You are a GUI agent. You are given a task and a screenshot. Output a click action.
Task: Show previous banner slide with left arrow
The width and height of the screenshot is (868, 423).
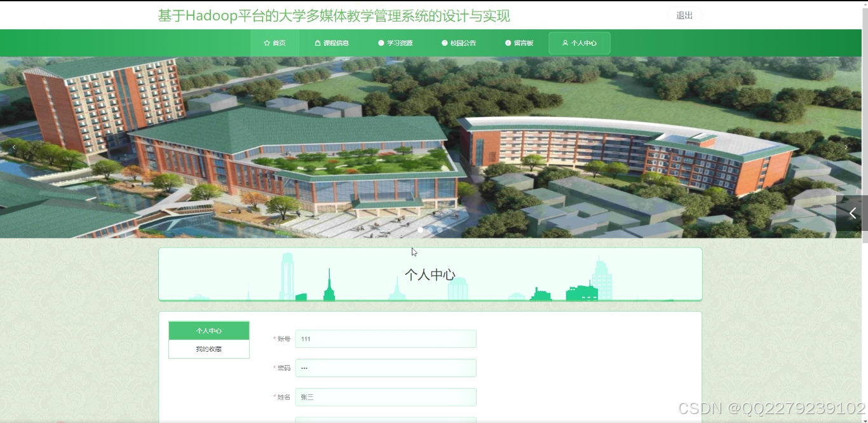click(14, 148)
